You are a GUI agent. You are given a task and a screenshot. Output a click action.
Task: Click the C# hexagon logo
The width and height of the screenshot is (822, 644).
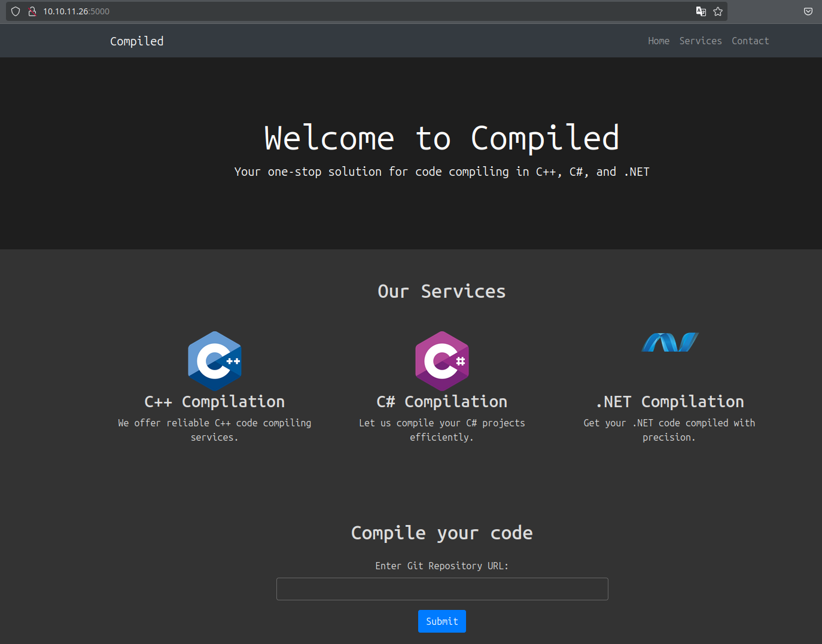click(442, 361)
